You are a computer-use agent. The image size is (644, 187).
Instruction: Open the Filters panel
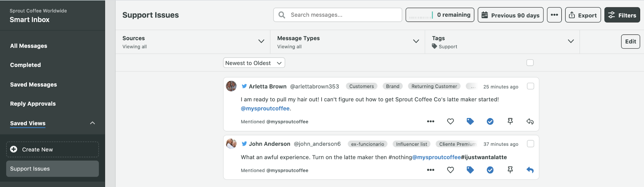point(622,15)
